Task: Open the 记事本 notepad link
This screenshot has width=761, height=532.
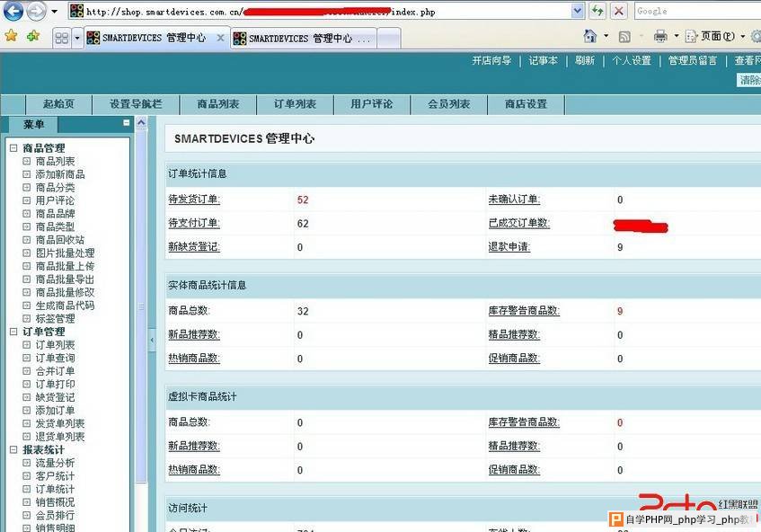Action: (x=543, y=61)
